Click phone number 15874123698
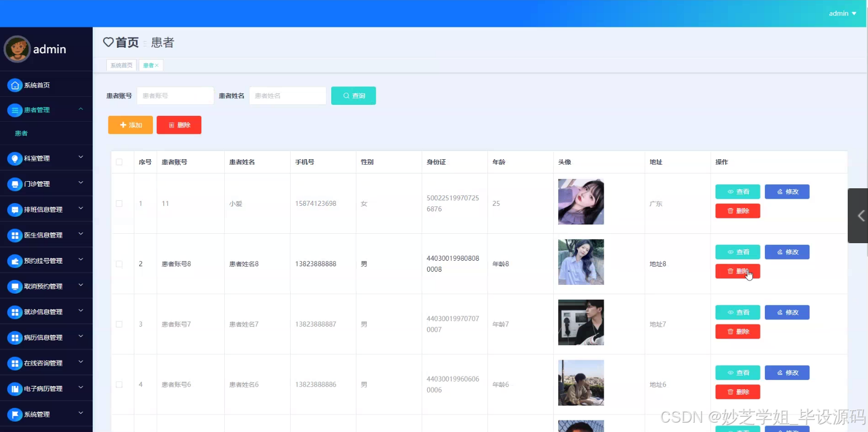This screenshot has height=432, width=868. pos(316,204)
